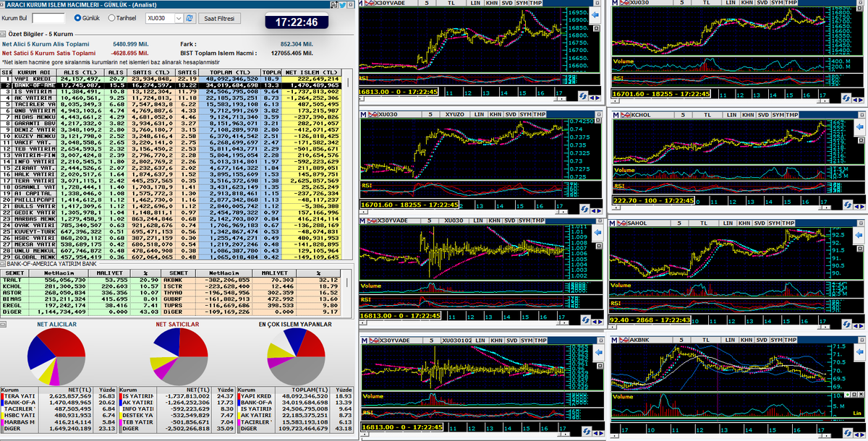868x441 pixels.
Task: Click the Twitter bird icon in the title bar
Action: click(342, 5)
